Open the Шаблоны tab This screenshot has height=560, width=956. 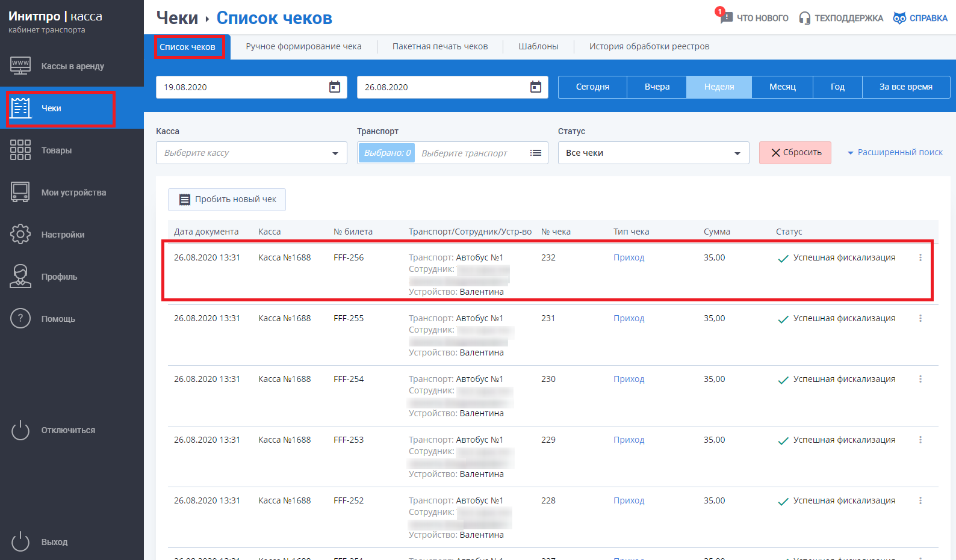pos(539,46)
